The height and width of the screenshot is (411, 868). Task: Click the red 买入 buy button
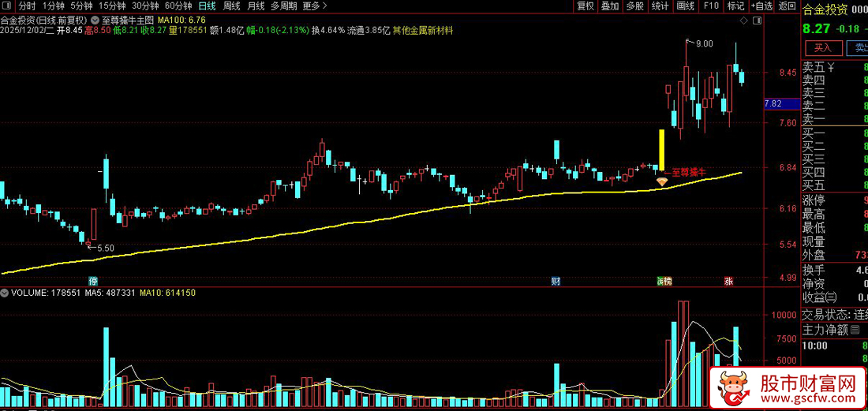pos(822,48)
